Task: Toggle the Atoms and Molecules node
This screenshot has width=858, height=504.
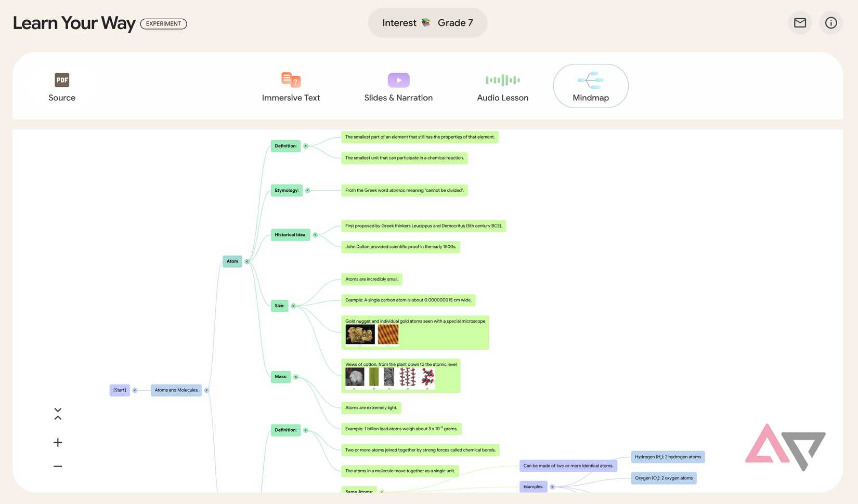Action: coord(206,390)
